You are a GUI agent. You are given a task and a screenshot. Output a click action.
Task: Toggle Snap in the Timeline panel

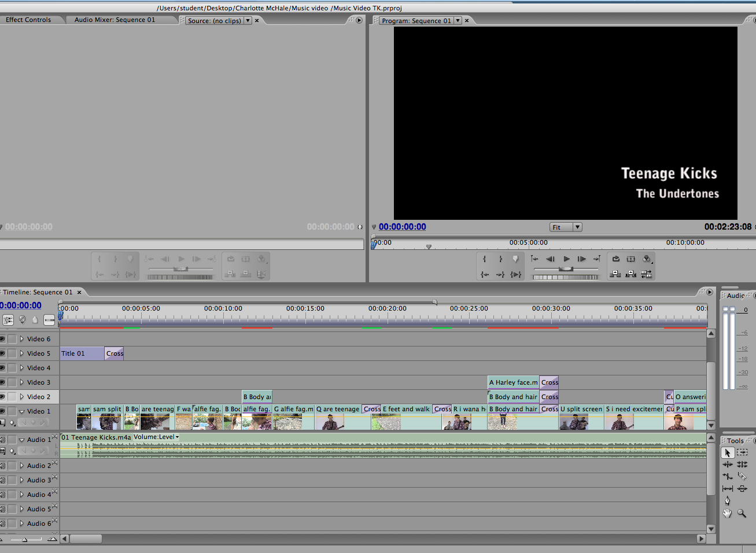[8, 319]
